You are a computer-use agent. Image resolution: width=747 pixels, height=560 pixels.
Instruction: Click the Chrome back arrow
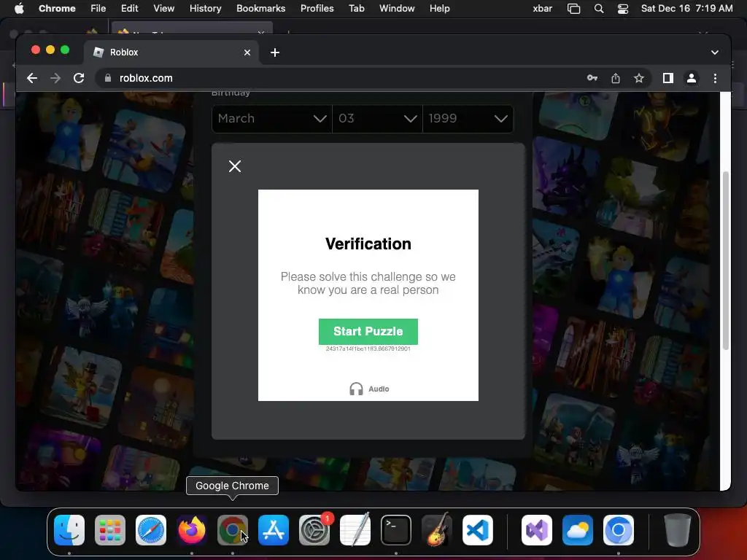32,78
